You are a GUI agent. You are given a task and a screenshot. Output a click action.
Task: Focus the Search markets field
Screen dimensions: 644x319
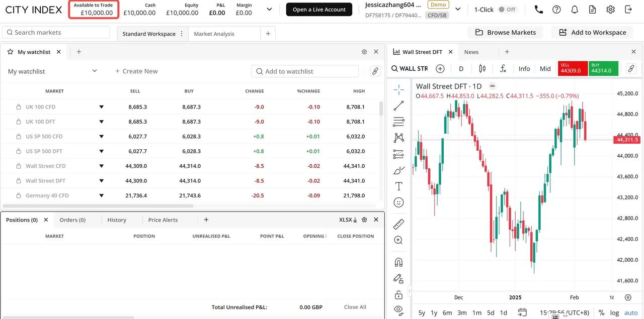56,32
